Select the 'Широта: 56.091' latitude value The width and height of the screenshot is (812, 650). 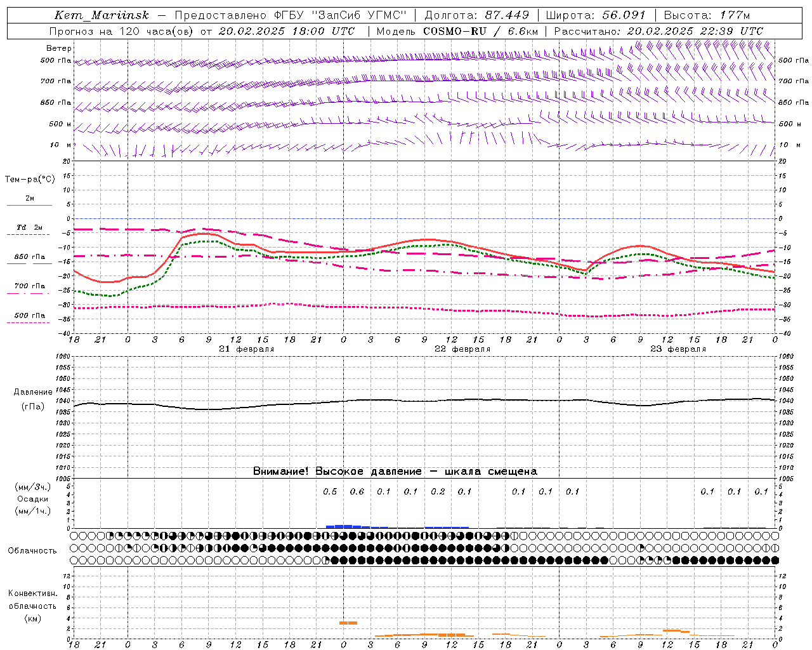click(596, 15)
